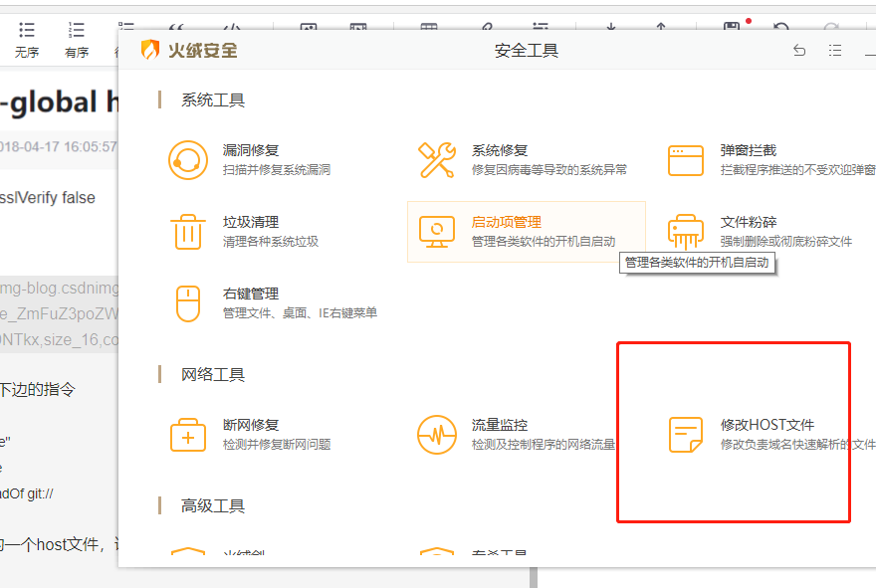Click the save icon with red dot
Image resolution: width=876 pixels, height=588 pixels.
tap(733, 25)
